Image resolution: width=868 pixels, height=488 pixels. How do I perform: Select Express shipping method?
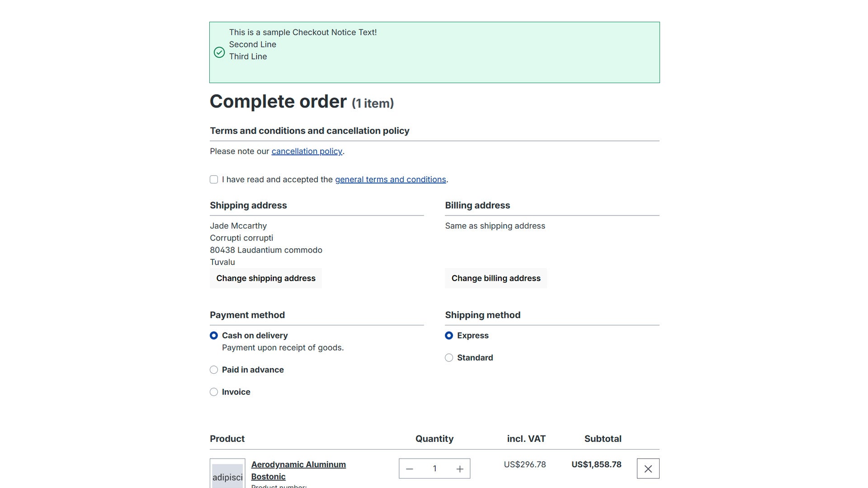point(449,335)
